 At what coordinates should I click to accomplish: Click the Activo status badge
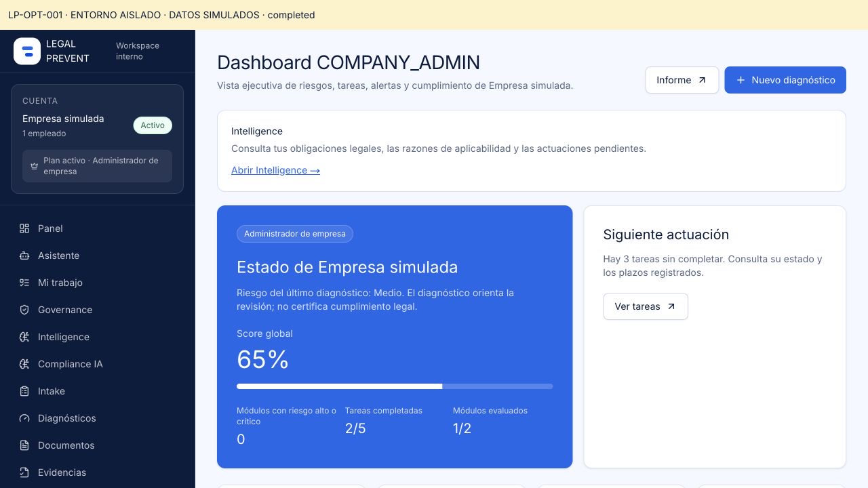153,125
